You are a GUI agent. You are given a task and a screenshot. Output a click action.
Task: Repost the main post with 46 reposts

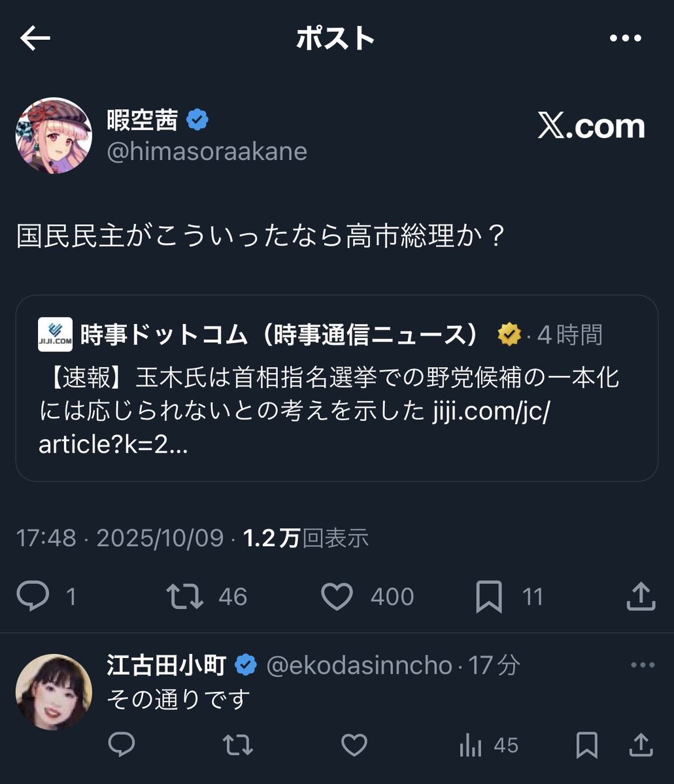(x=185, y=596)
